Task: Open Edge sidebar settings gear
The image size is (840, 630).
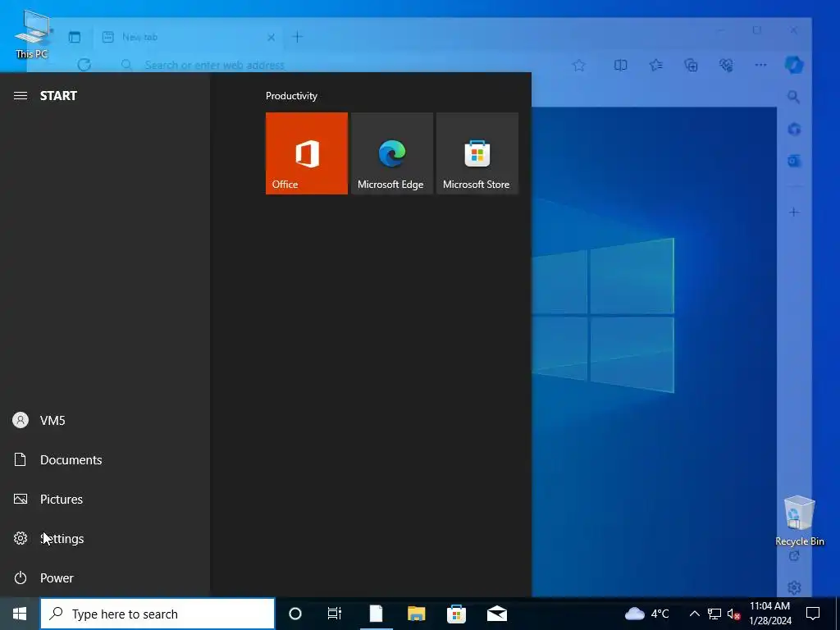Action: (x=794, y=587)
